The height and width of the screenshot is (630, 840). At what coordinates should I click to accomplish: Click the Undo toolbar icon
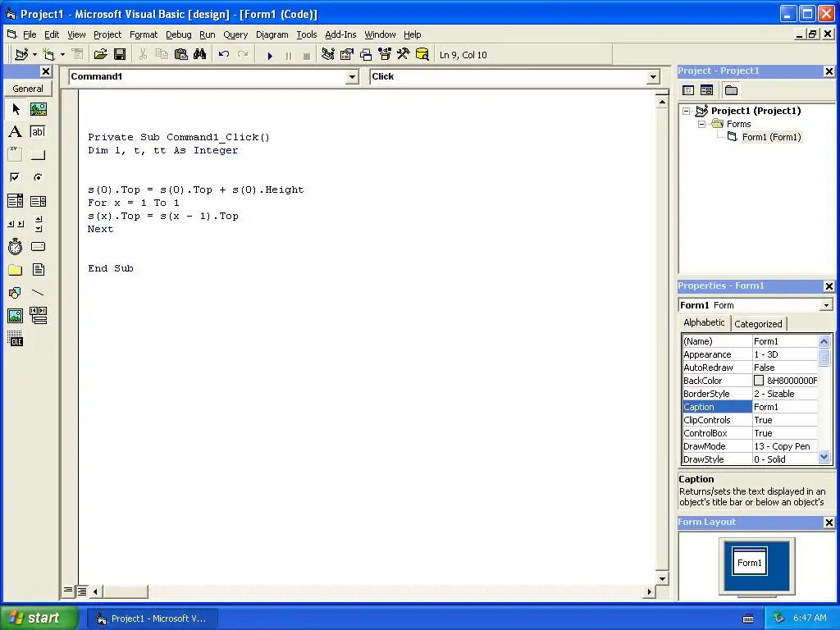point(224,55)
